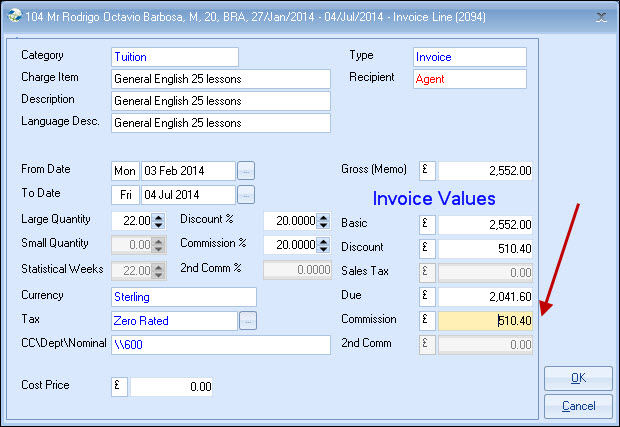Open the To Date calendar picker button
The height and width of the screenshot is (427, 620).
pyautogui.click(x=246, y=195)
